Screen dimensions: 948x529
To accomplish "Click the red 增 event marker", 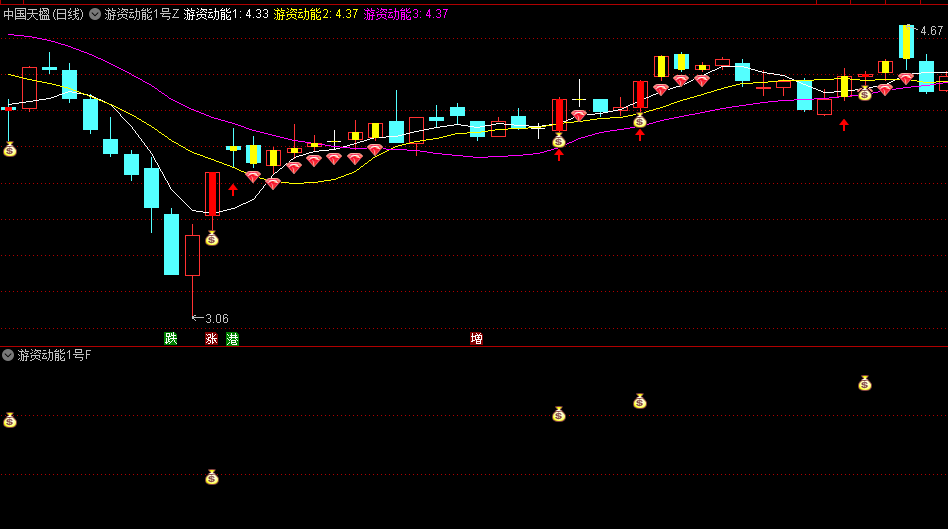I will (476, 339).
